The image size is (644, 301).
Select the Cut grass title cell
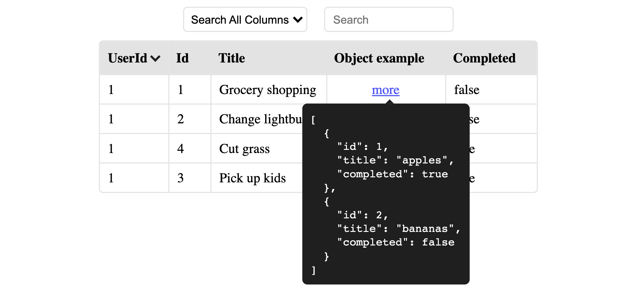tap(244, 149)
